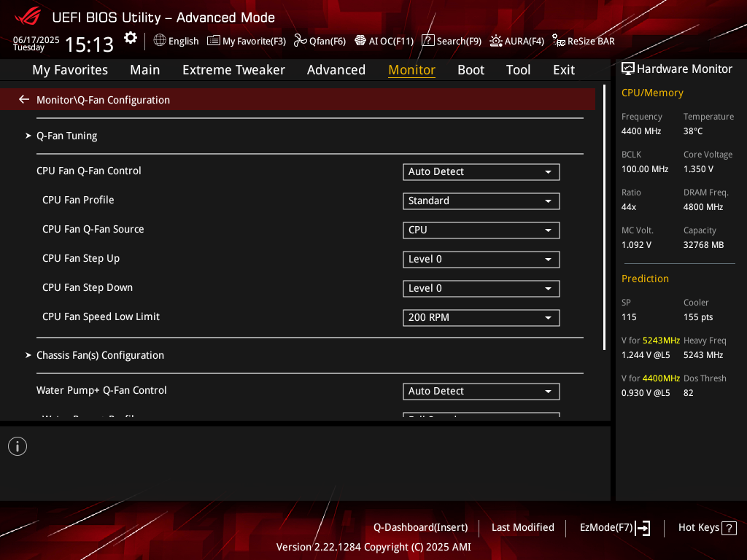Click the back arrow in breadcrumb
The image size is (747, 560).
coord(24,99)
